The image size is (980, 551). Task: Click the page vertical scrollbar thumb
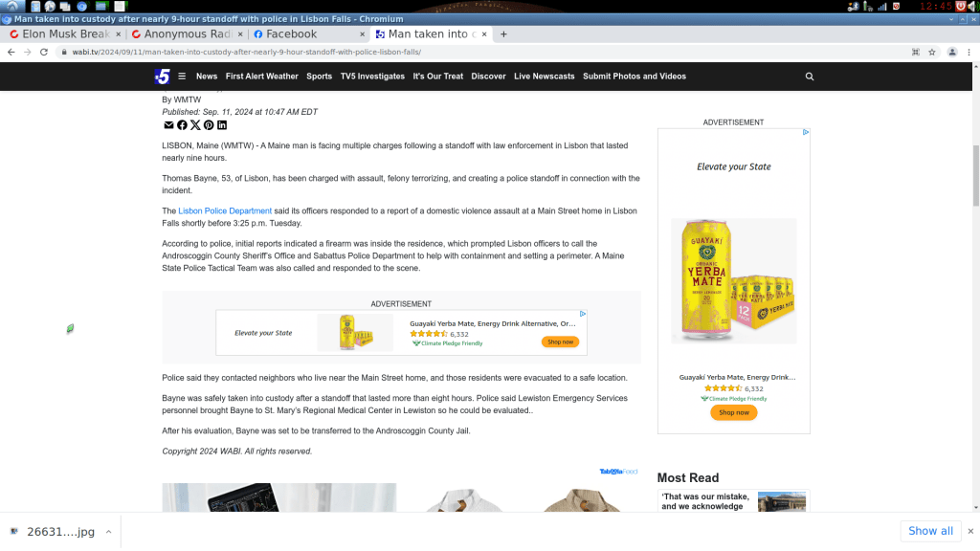(975, 175)
